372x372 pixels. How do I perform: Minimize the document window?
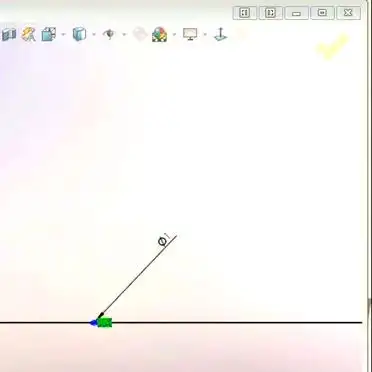296,13
